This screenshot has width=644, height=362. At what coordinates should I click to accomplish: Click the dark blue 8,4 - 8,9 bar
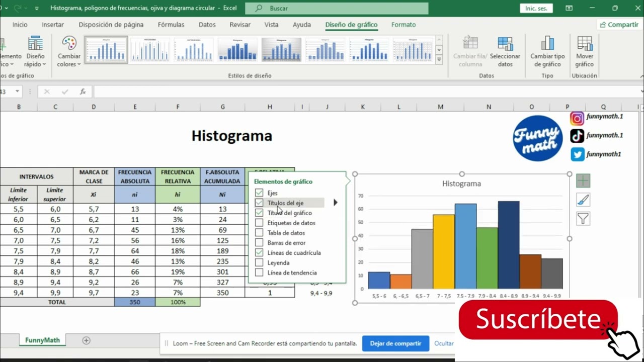(509, 245)
